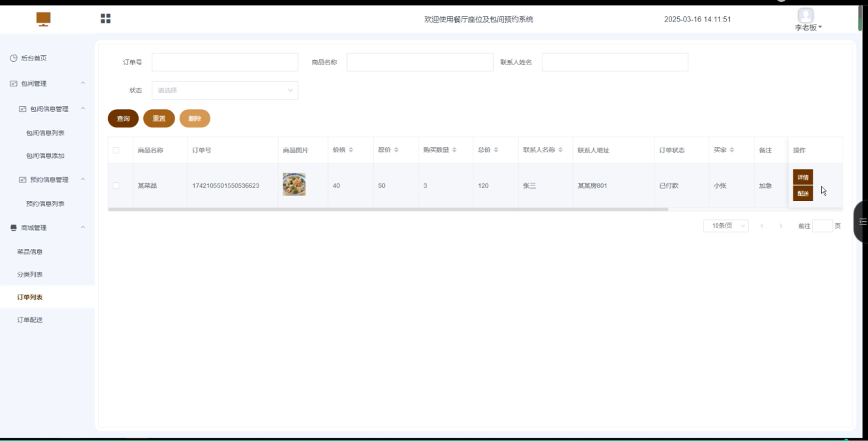Click the total price cell 120
The image size is (868, 441).
click(483, 186)
